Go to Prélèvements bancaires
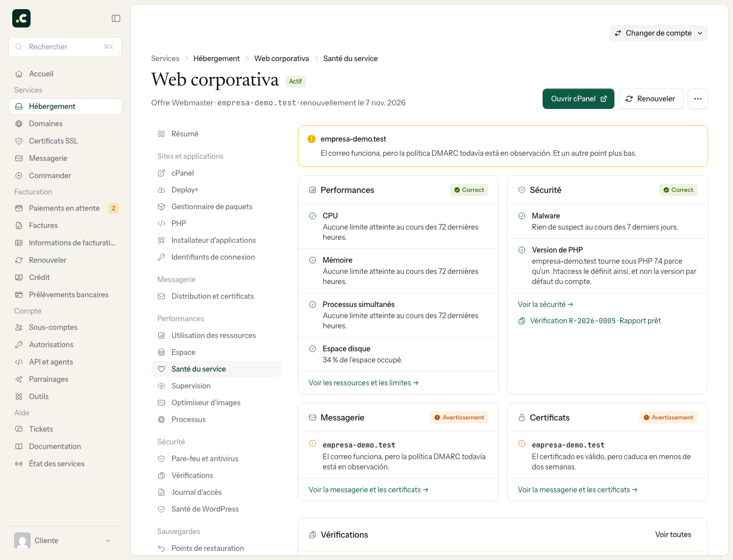733x560 pixels. 65,295
